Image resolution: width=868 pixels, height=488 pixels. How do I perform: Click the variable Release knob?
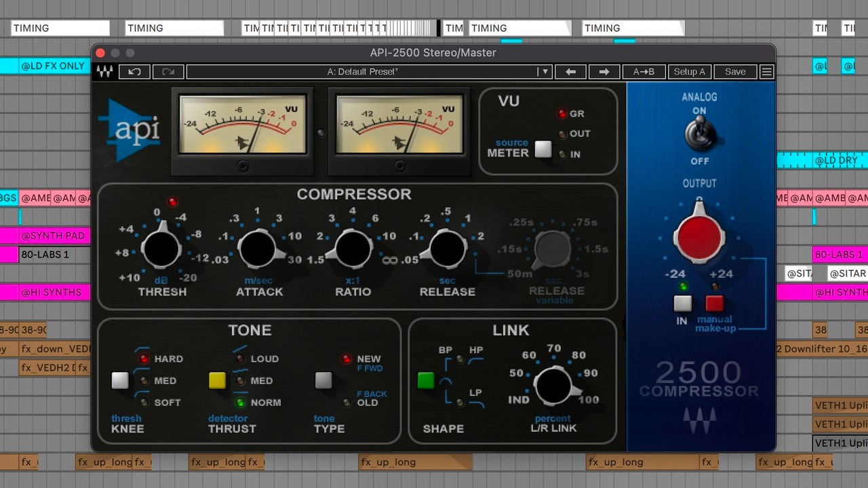[x=553, y=250]
